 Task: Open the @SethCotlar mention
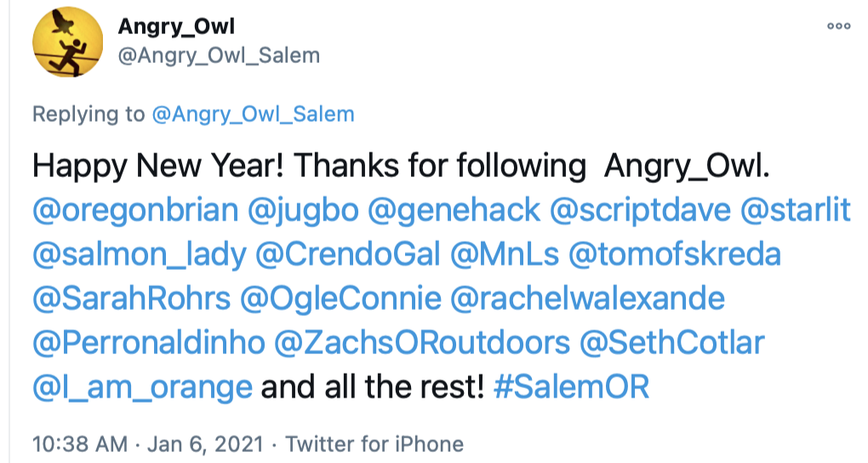(x=672, y=343)
